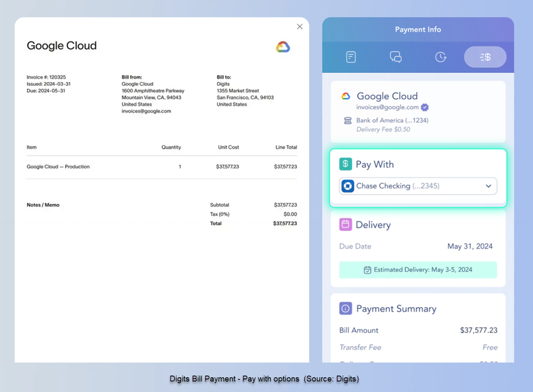Click the Unit Cost column header
533x392 pixels.
[229, 147]
